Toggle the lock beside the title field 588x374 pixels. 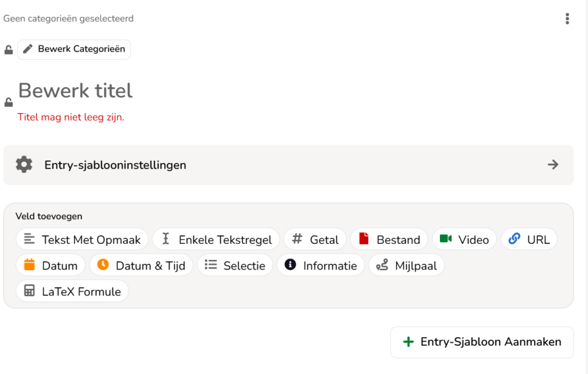tap(9, 102)
